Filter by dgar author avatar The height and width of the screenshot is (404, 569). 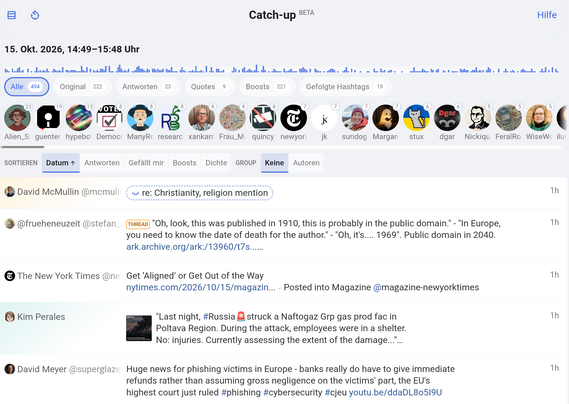[x=447, y=118]
